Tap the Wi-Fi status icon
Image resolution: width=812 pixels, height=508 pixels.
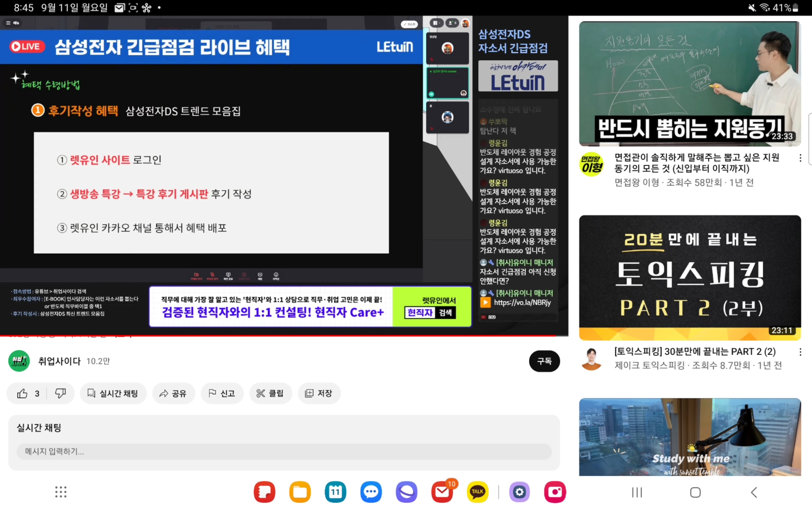[765, 7]
